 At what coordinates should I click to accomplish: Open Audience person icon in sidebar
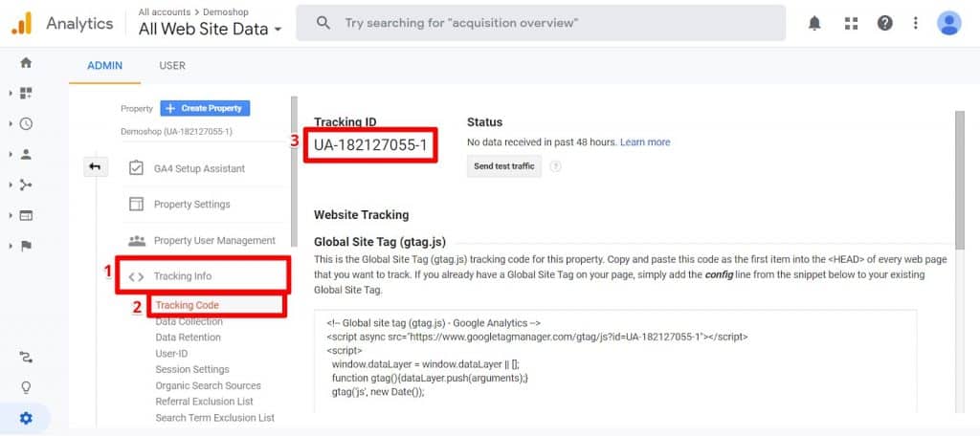coord(26,154)
